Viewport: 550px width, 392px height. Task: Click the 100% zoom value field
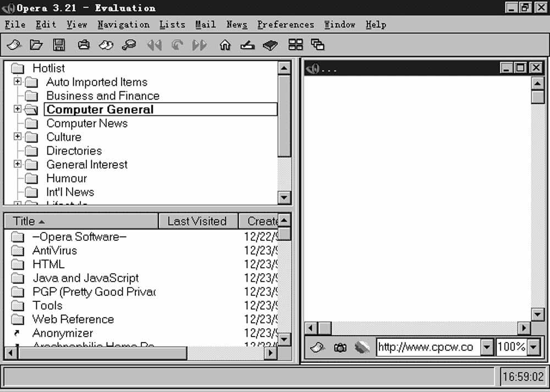click(x=511, y=347)
